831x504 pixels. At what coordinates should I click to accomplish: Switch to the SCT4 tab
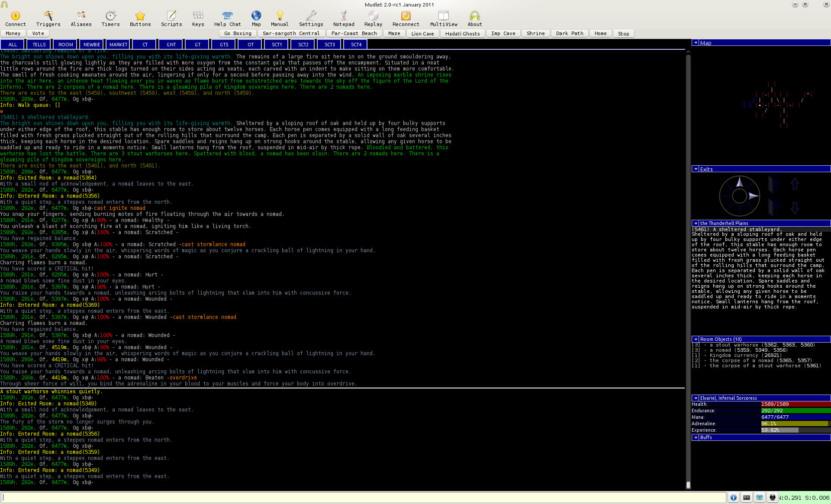(x=356, y=44)
